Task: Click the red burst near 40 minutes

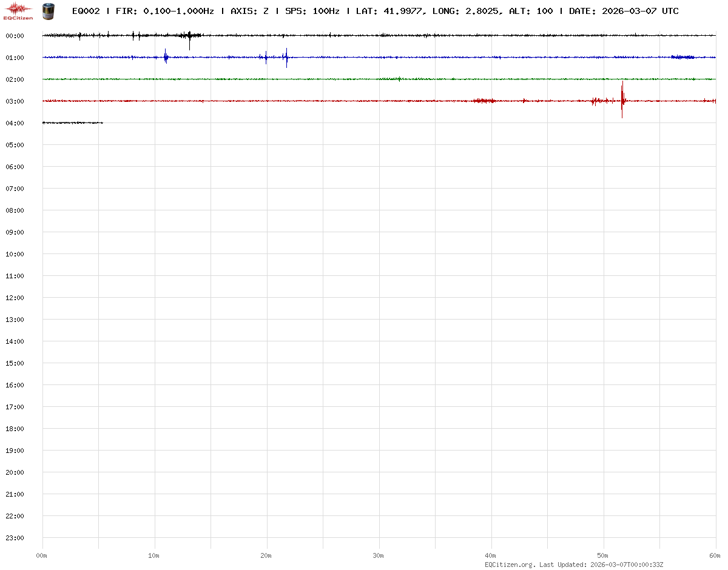Action: point(485,101)
